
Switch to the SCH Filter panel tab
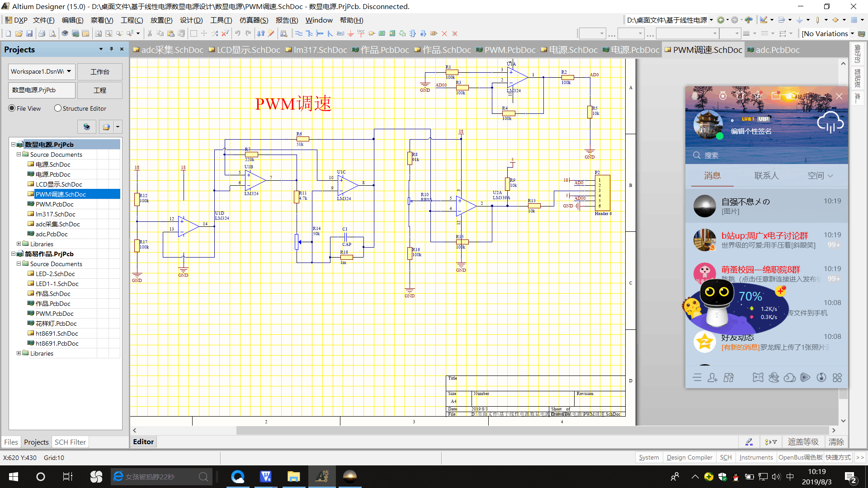70,442
